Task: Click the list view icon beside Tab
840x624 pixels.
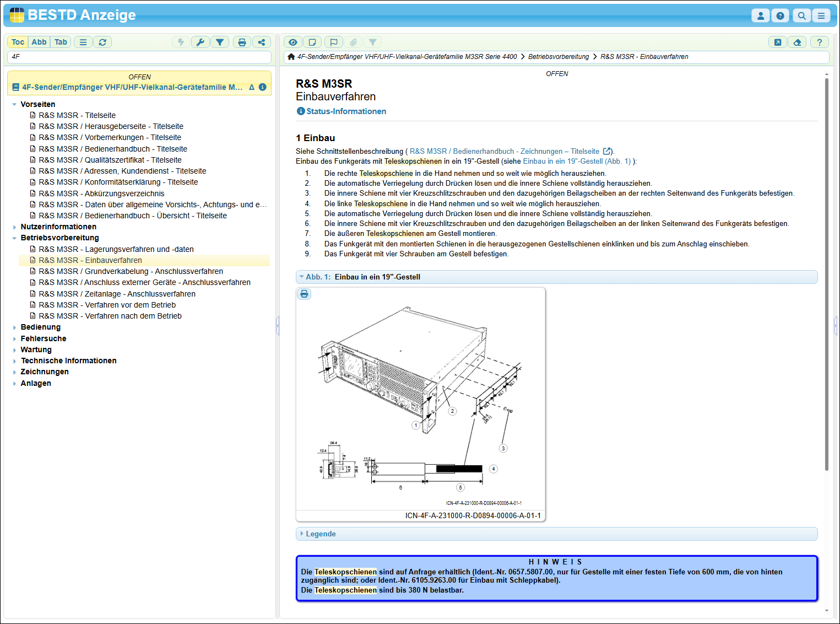Action: (83, 42)
